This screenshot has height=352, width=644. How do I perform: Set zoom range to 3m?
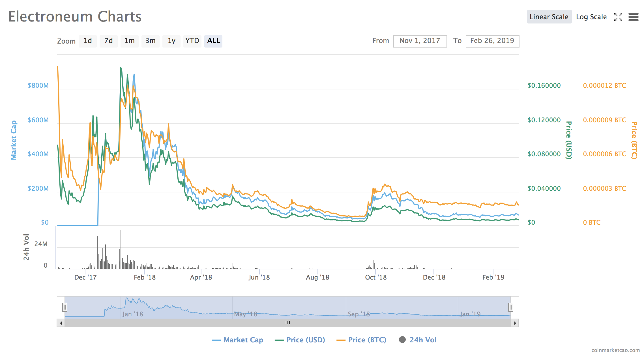150,41
